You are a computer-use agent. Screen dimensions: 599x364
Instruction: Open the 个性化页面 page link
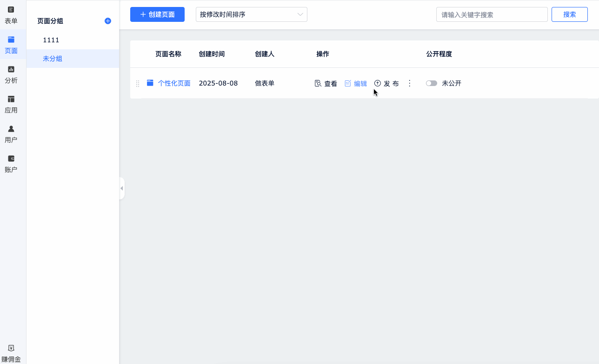click(174, 83)
